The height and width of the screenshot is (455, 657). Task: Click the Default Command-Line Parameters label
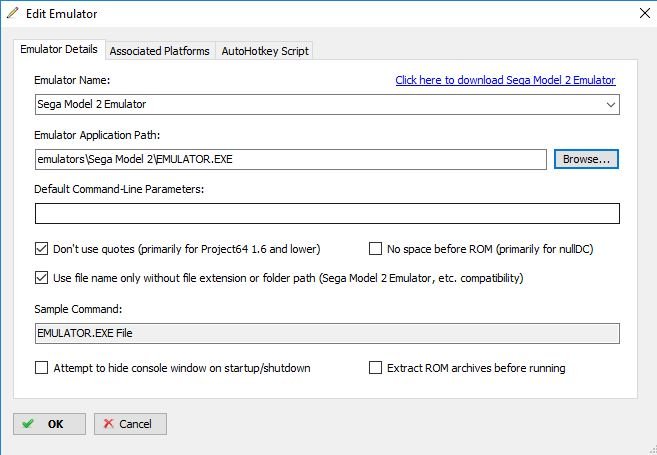pyautogui.click(x=119, y=189)
